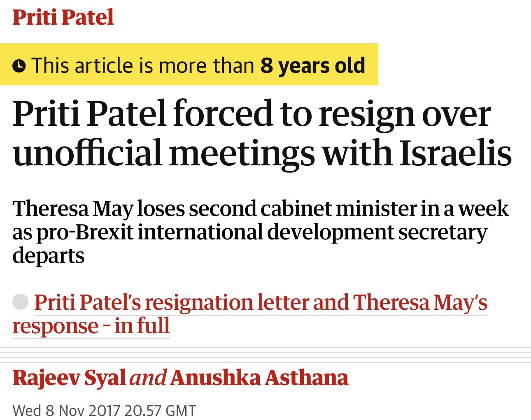Click the clock icon in the yellow banner
This screenshot has width=531, height=420.
pyautogui.click(x=19, y=66)
